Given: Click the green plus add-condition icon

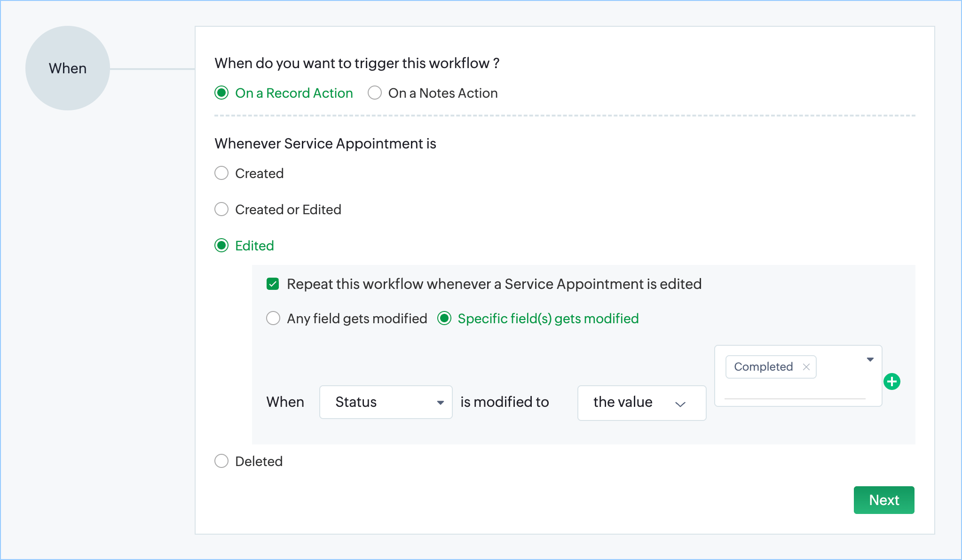Looking at the screenshot, I should pos(891,381).
